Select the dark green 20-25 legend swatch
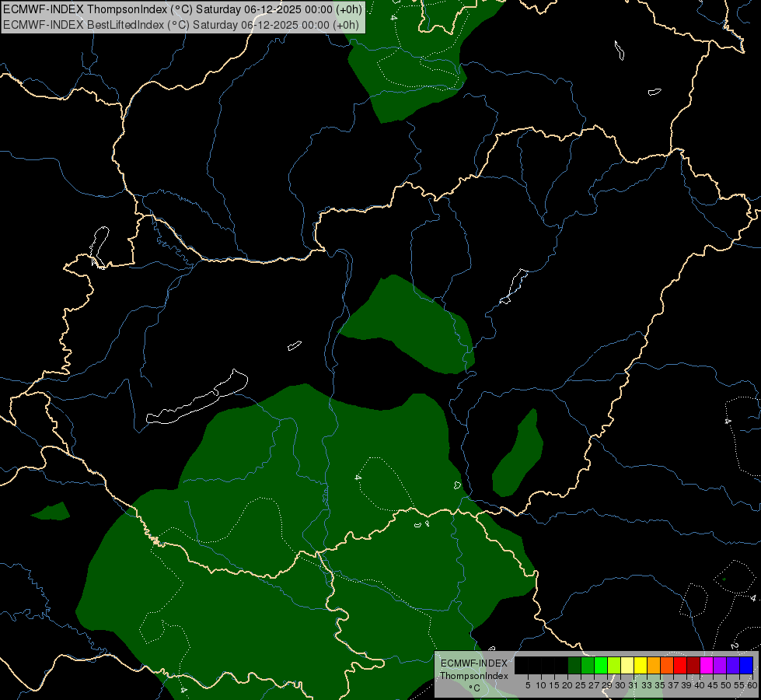The image size is (761, 700). click(574, 665)
